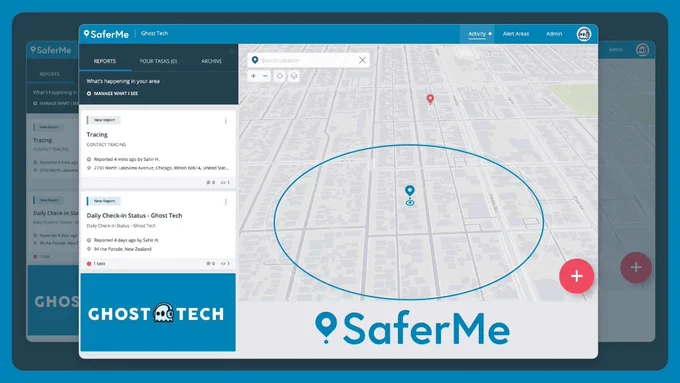Click the location pin in search box
Image resolution: width=680 pixels, height=383 pixels.
pos(255,60)
